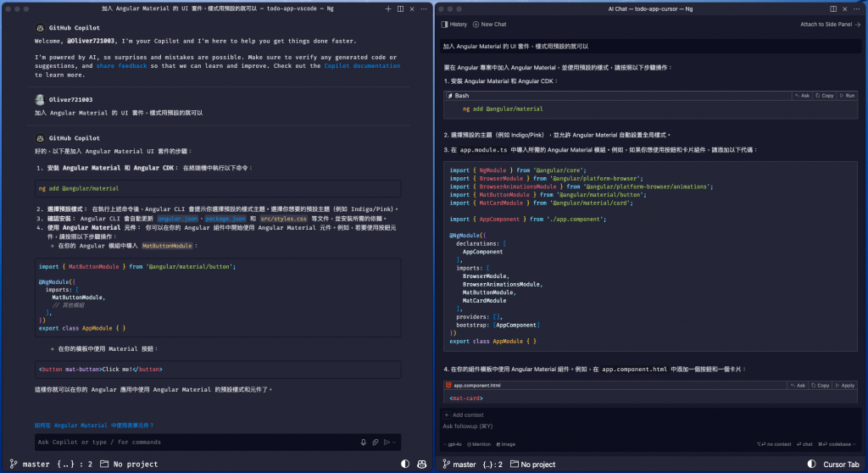Copy the Bash code block
868x473 pixels.
824,96
